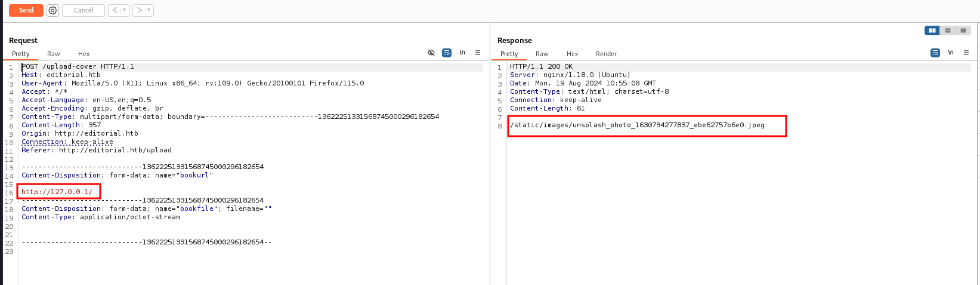980x285 pixels.
Task: Toggle the crossed-eye icon in the Request panel
Action: click(x=431, y=53)
